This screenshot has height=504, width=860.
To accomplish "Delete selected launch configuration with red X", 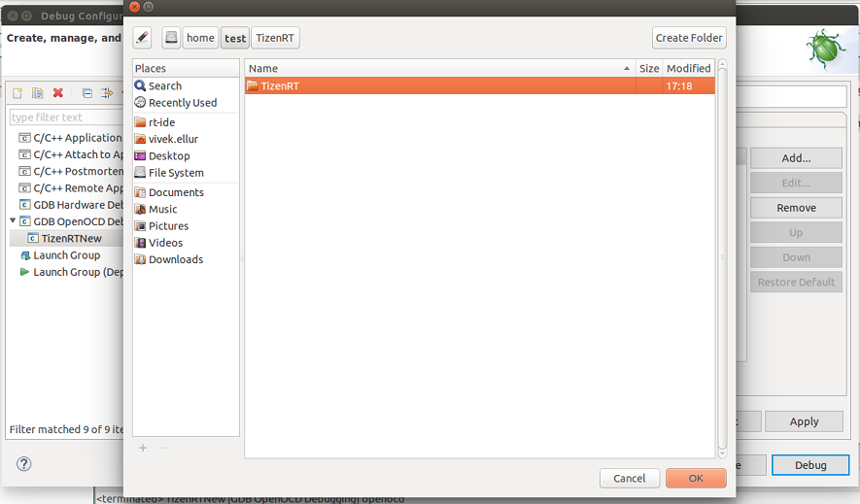I will [x=58, y=93].
